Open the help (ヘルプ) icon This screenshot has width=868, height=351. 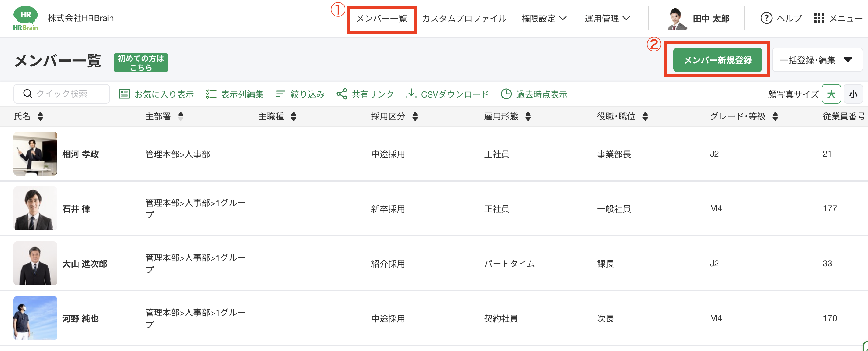click(766, 18)
